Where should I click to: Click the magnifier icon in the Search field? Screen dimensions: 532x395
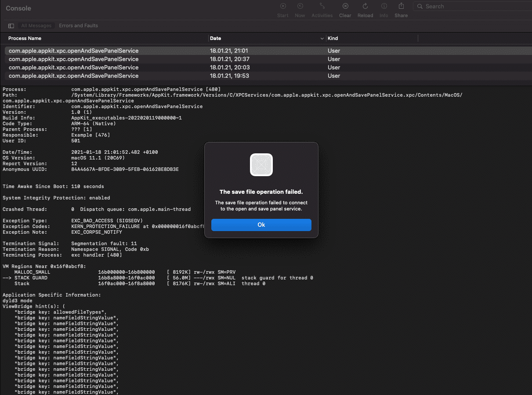click(x=420, y=7)
